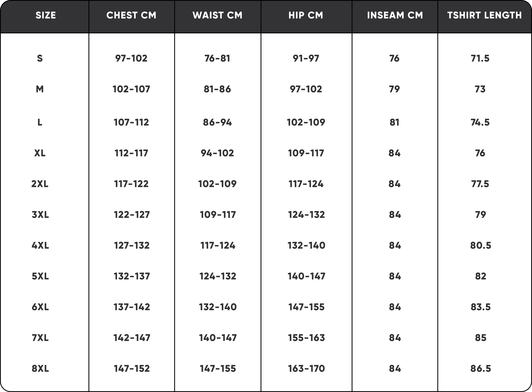Click hip value 109-117 for size XL
532x392 pixels.
[x=306, y=153]
